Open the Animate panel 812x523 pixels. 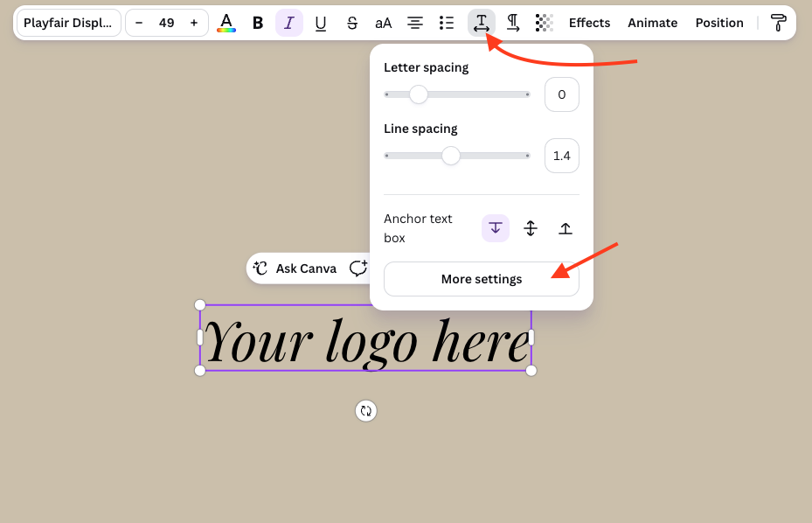653,23
